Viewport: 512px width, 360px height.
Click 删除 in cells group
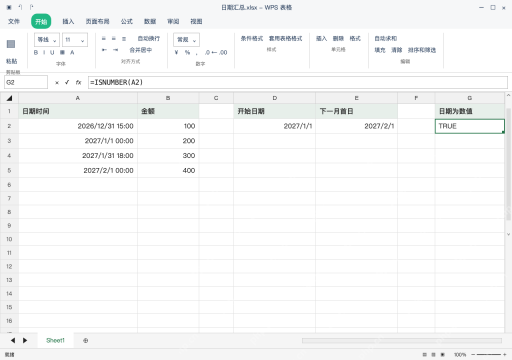click(338, 38)
